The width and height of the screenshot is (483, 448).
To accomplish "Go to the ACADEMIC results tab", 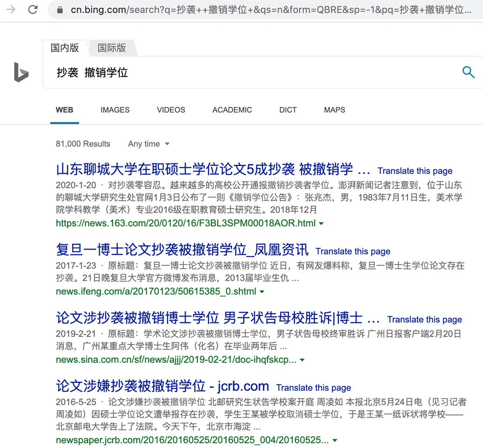I will pos(232,110).
